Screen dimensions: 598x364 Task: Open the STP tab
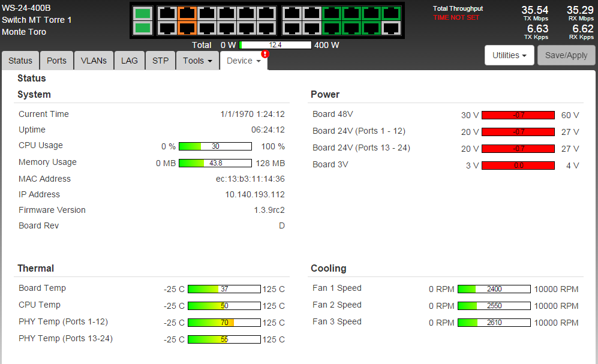coord(160,61)
